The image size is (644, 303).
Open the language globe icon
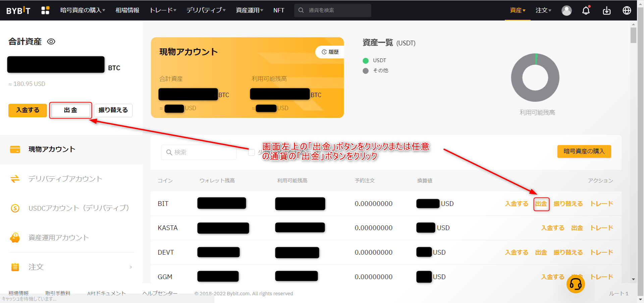[x=627, y=10]
